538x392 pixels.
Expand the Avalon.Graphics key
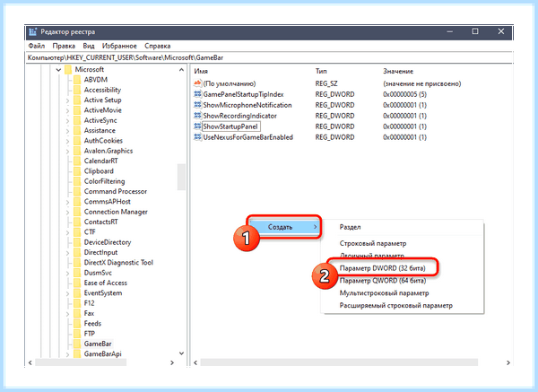click(67, 151)
